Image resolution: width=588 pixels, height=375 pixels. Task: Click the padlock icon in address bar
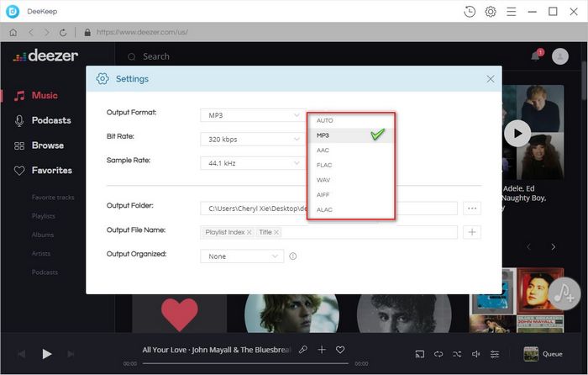[87, 32]
